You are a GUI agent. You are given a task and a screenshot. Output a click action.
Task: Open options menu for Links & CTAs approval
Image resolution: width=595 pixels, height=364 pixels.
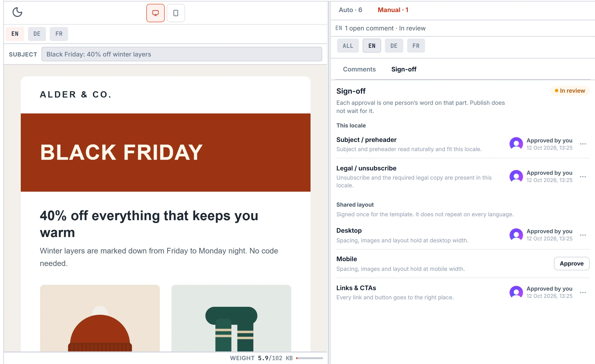pos(583,293)
